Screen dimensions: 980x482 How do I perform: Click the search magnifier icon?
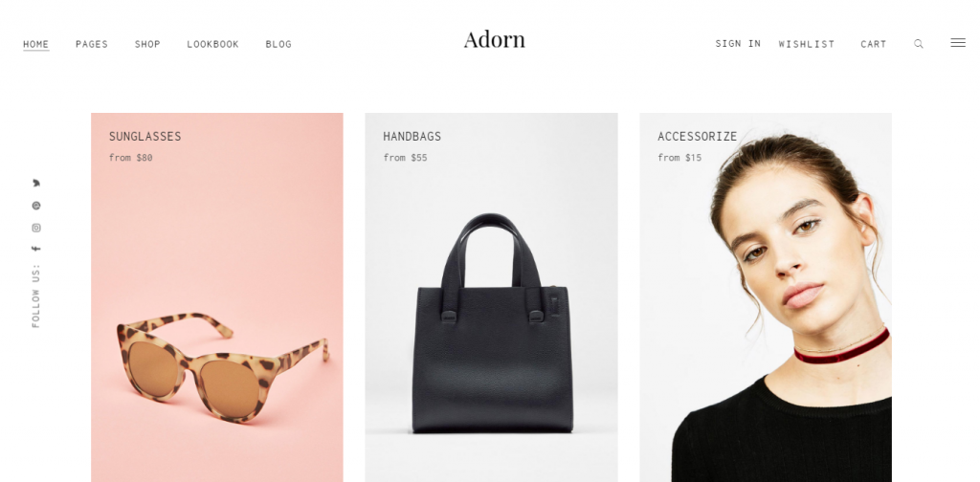918,44
